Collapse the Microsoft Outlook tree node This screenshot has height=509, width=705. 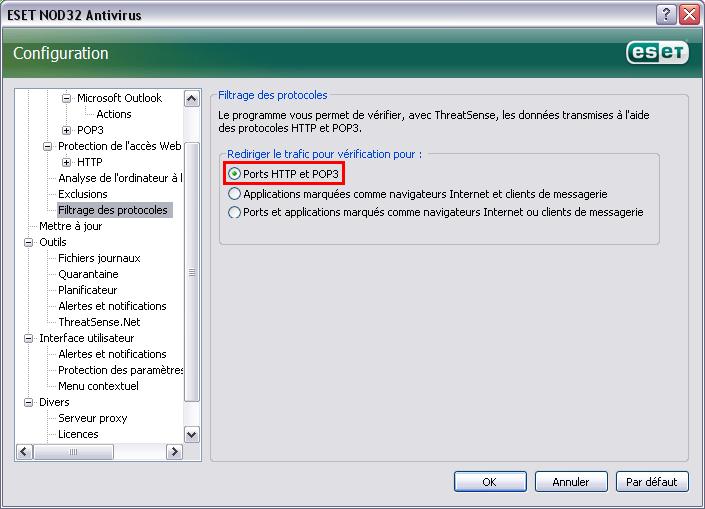(x=67, y=98)
